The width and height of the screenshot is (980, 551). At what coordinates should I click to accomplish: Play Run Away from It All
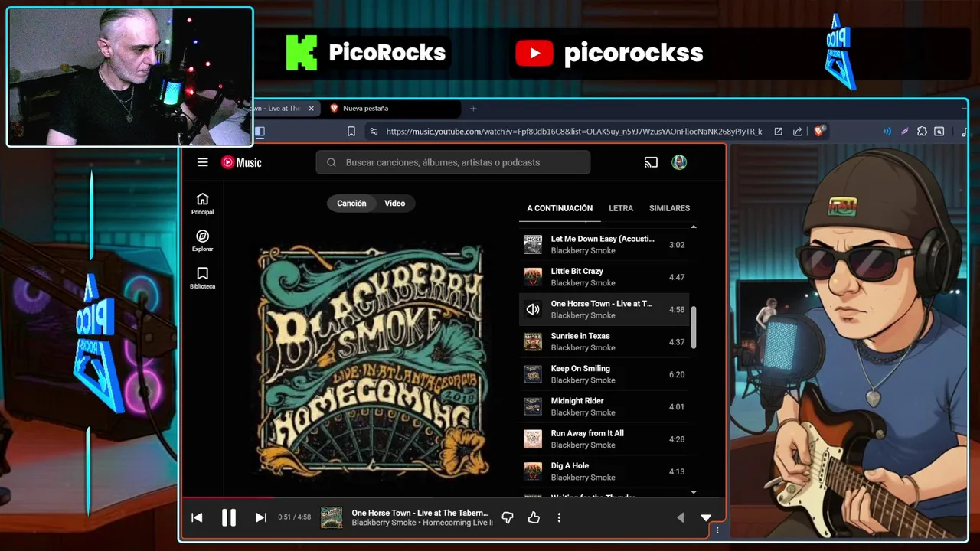[603, 439]
